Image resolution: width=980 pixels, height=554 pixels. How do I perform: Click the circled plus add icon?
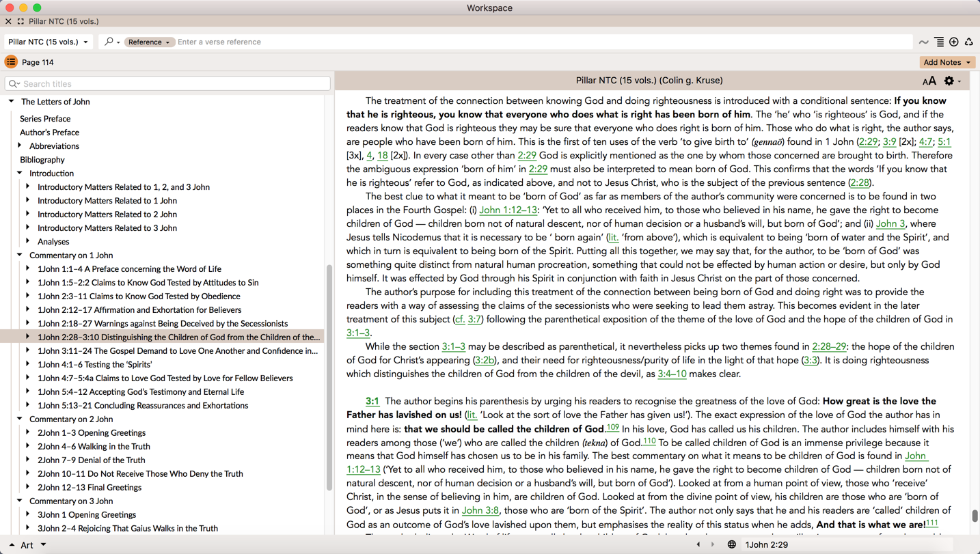coord(954,42)
